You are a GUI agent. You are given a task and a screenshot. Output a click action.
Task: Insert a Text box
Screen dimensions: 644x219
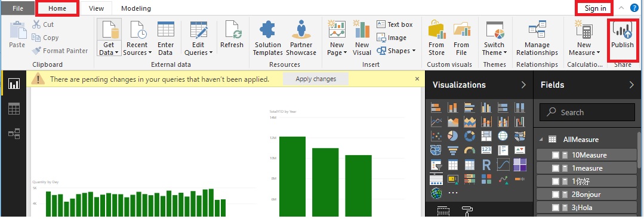pos(395,24)
